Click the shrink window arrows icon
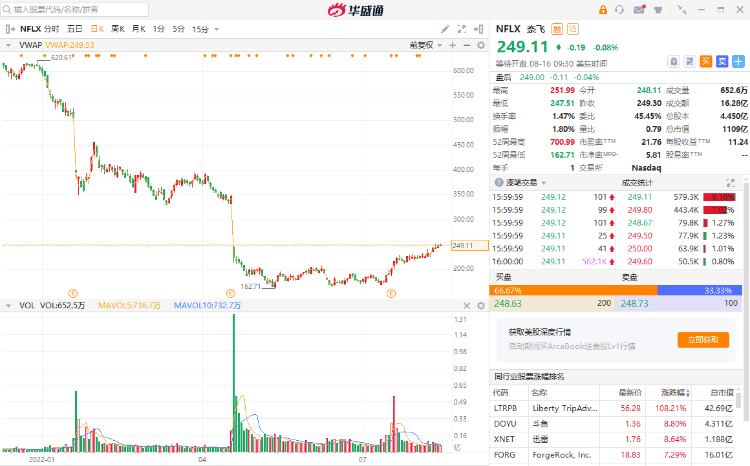 tap(682, 10)
